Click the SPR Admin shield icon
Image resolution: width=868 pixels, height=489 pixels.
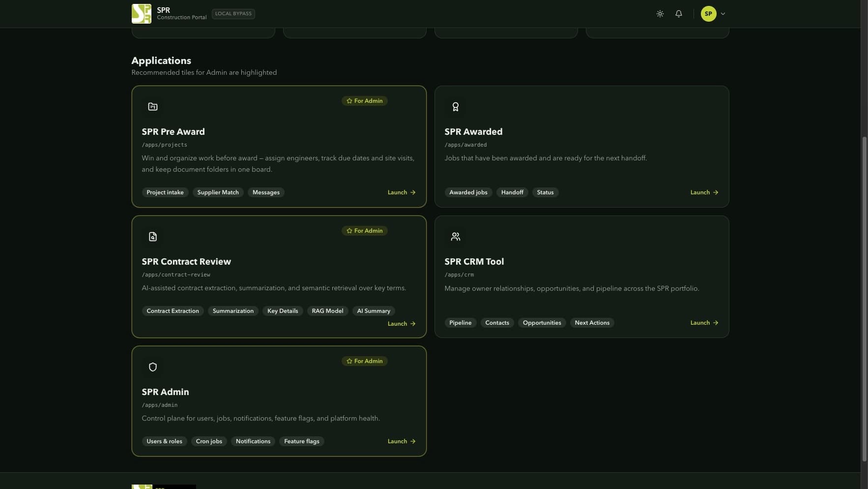tap(153, 367)
